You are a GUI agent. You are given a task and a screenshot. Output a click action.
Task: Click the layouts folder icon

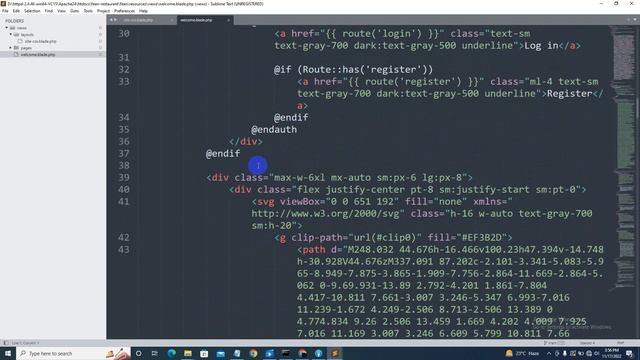pos(17,35)
